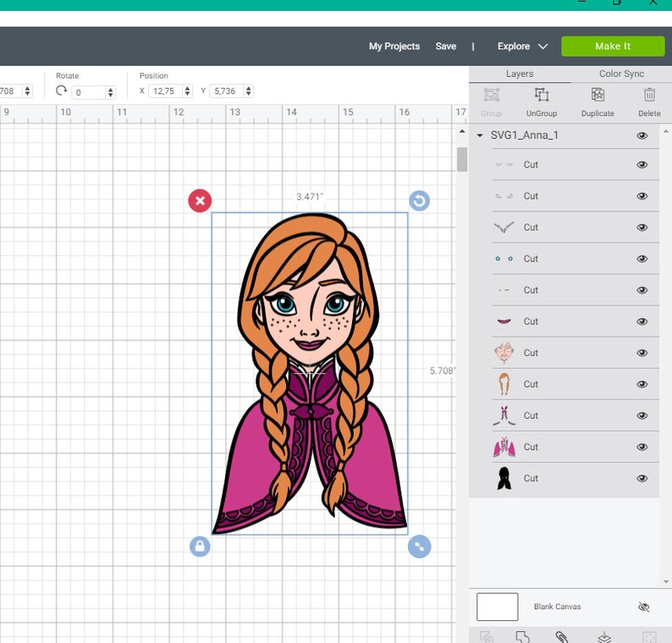Toggle visibility of the orange hair layer
The height and width of the screenshot is (643, 672).
coord(642,384)
